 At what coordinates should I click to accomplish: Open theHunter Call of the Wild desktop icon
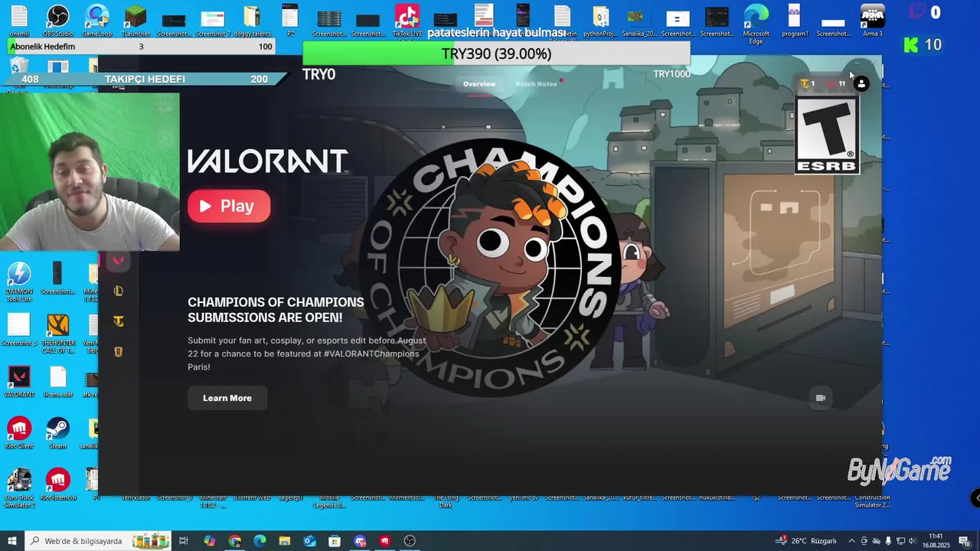[x=58, y=333]
